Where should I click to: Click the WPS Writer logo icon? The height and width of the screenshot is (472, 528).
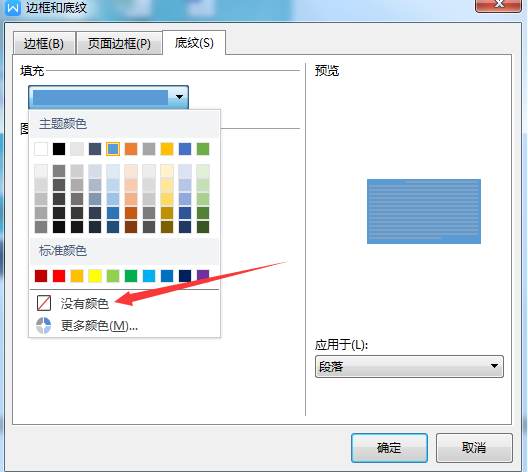13,7
